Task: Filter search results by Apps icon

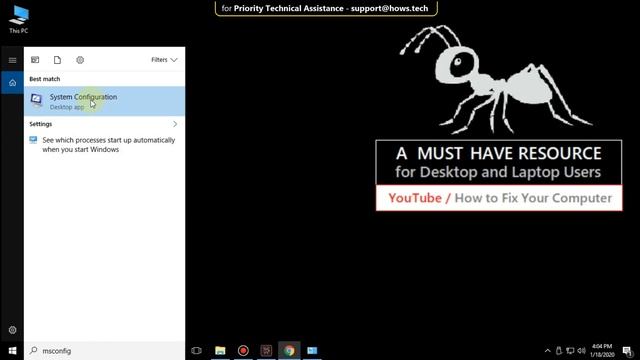Action: coord(35,60)
